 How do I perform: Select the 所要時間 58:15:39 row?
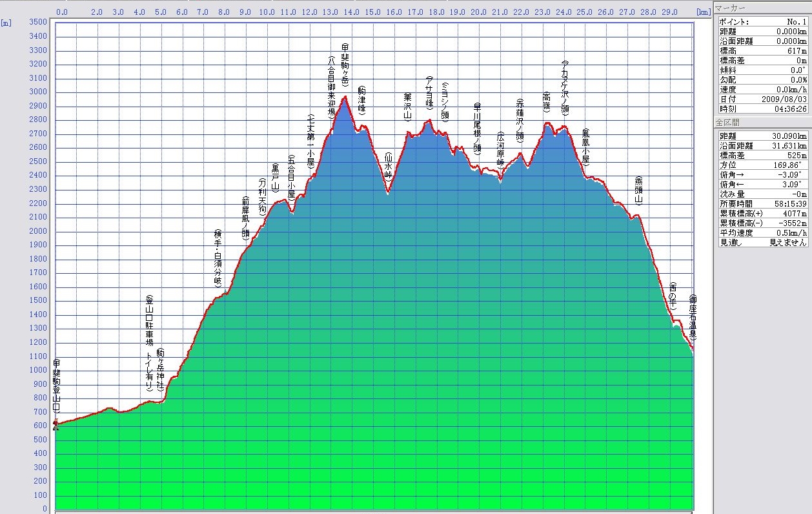[762, 203]
